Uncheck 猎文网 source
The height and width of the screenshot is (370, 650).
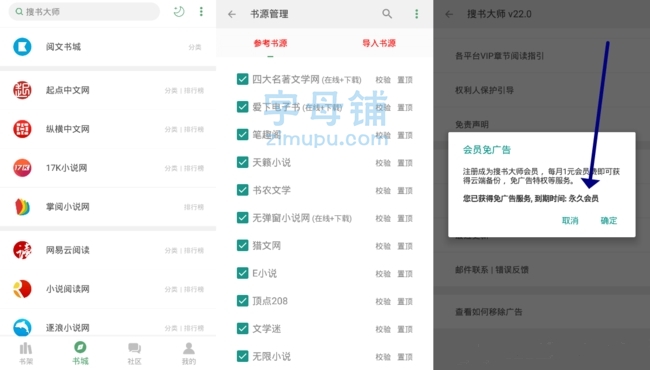(x=243, y=246)
